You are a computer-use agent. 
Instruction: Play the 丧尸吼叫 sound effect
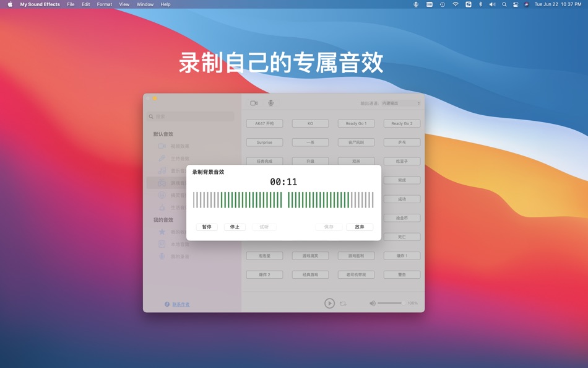pos(356,142)
